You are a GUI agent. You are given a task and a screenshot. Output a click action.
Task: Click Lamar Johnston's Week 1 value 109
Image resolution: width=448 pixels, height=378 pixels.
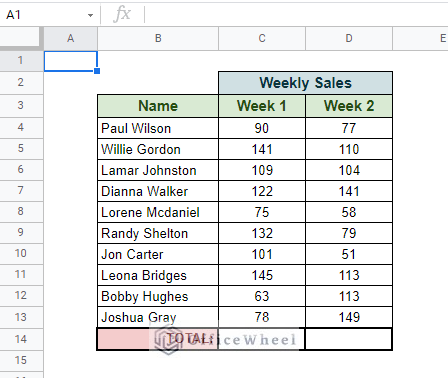pyautogui.click(x=262, y=170)
